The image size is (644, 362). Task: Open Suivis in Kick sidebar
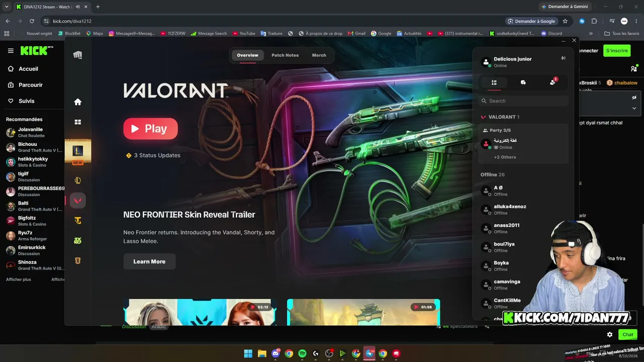(x=26, y=101)
